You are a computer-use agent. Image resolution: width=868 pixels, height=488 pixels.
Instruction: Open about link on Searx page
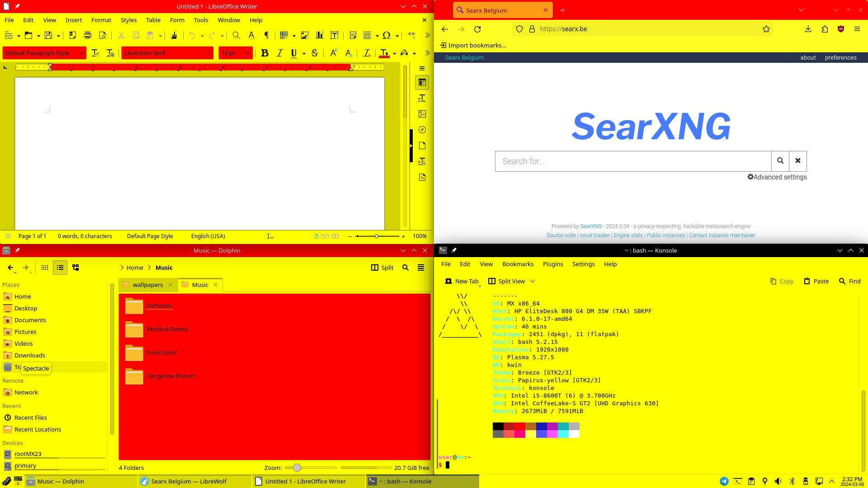(808, 57)
